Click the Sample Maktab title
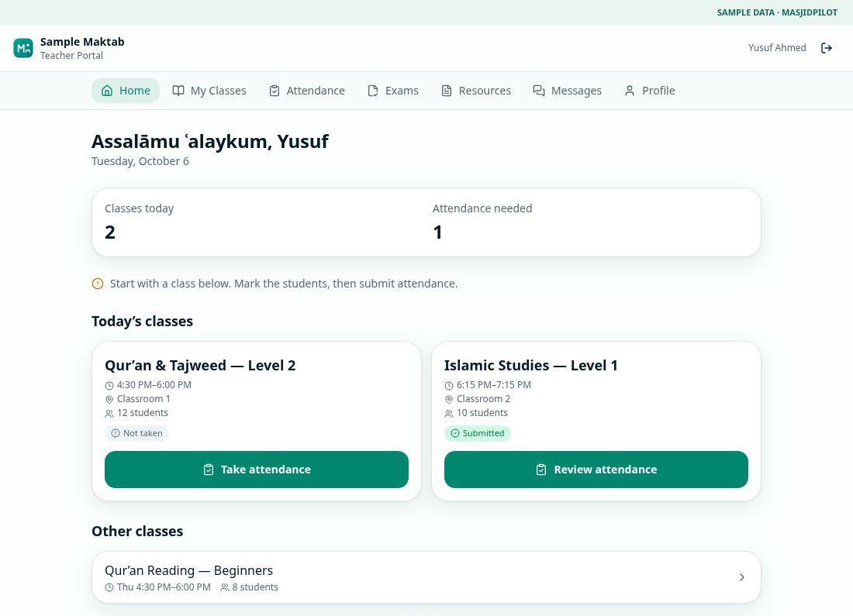The height and width of the screenshot is (616, 853). tap(82, 42)
